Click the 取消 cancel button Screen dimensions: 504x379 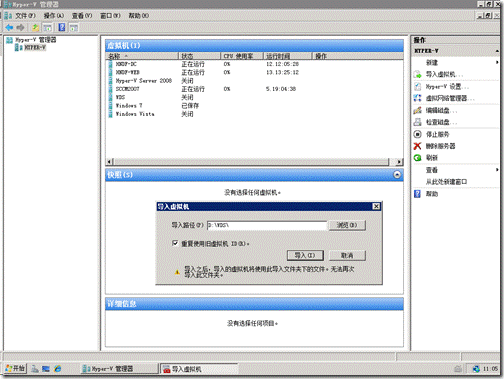click(347, 255)
